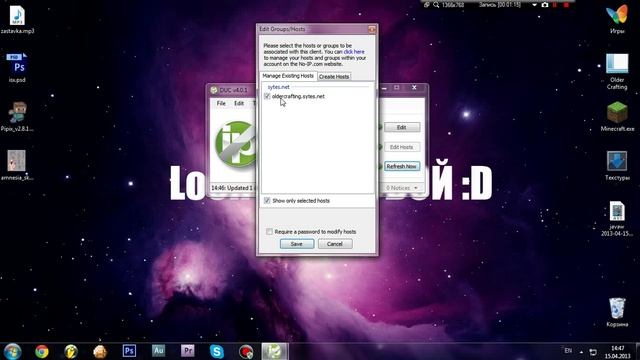The width and height of the screenshot is (640, 360).
Task: Click Refresh Now in the DUC window
Action: tap(402, 167)
